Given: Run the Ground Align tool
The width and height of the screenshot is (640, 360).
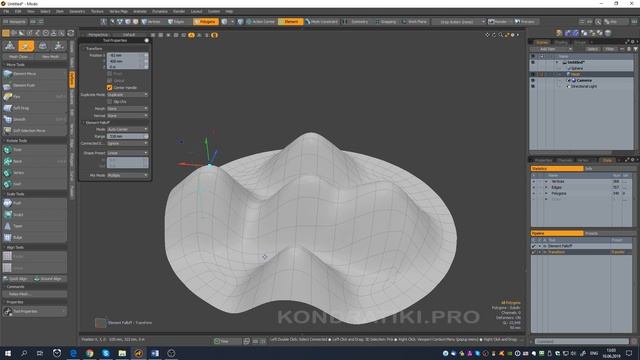Looking at the screenshot, I should click(51, 279).
